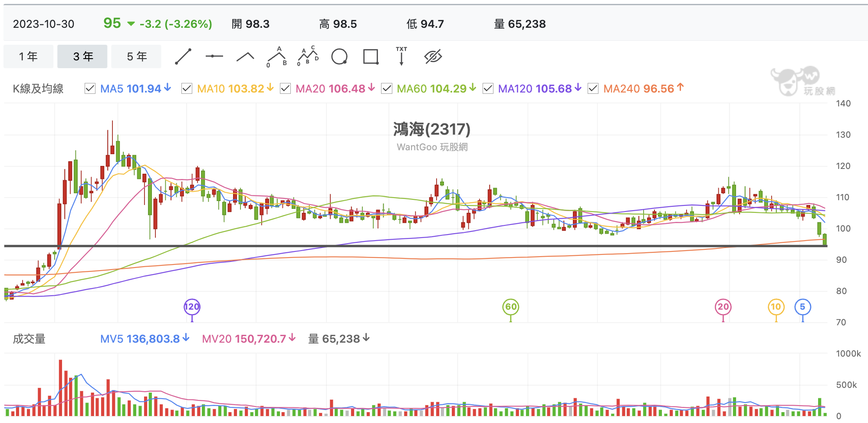The height and width of the screenshot is (423, 868).
Task: Uncheck the MA5 moving average checkbox
Action: (x=90, y=89)
